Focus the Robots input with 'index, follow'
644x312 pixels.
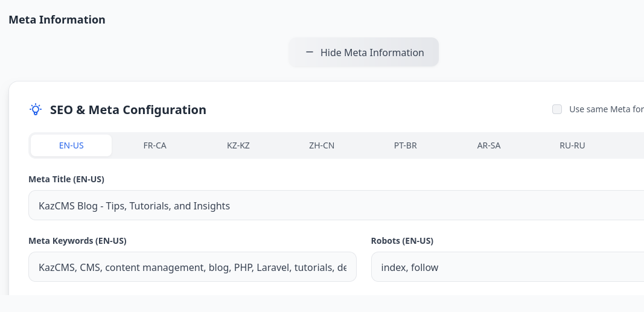507,267
